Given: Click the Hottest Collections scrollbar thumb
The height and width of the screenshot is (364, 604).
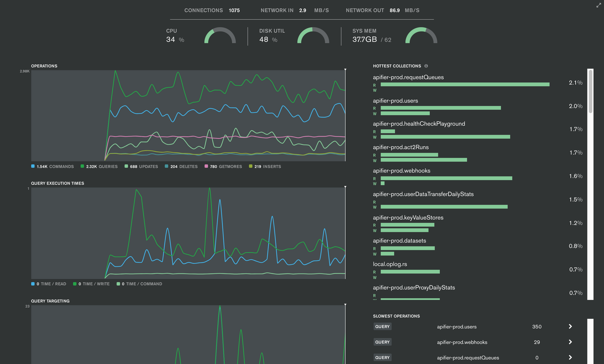Looking at the screenshot, I should [x=590, y=92].
